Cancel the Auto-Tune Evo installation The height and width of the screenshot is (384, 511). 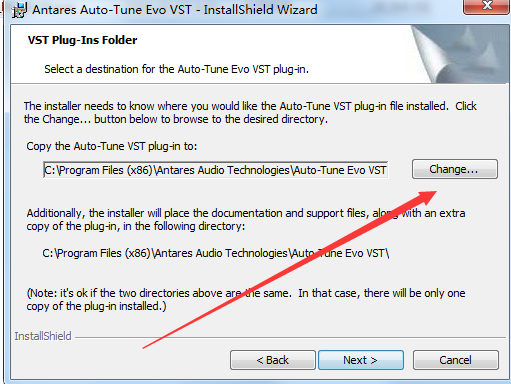click(x=456, y=360)
